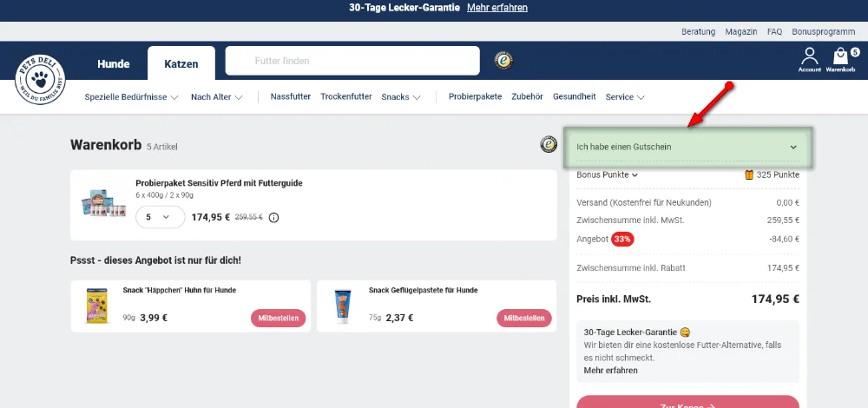Click 'Snack "Häppchen" Huhn für Hunde' title
The image size is (868, 408).
pos(180,290)
